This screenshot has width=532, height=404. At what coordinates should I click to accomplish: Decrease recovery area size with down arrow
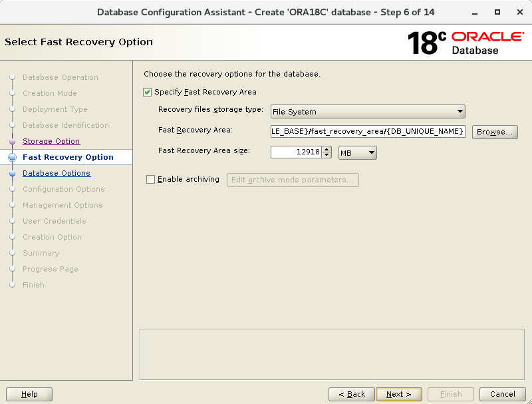click(327, 155)
